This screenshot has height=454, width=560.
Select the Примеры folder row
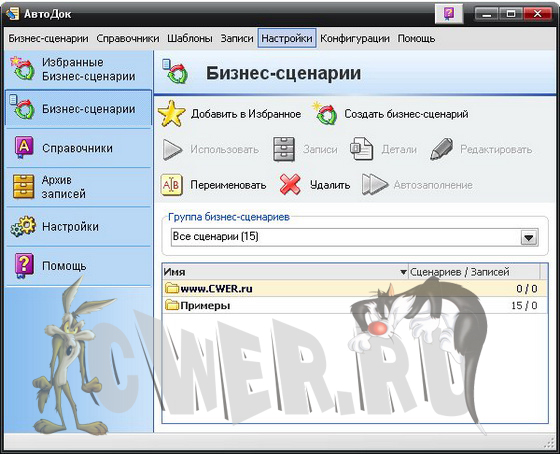(355, 306)
